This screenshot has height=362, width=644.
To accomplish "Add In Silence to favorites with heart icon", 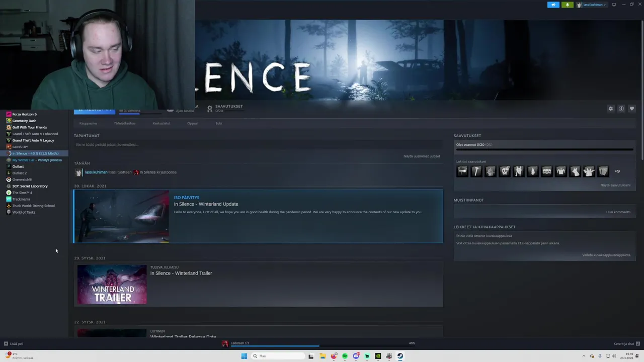I will tap(632, 109).
